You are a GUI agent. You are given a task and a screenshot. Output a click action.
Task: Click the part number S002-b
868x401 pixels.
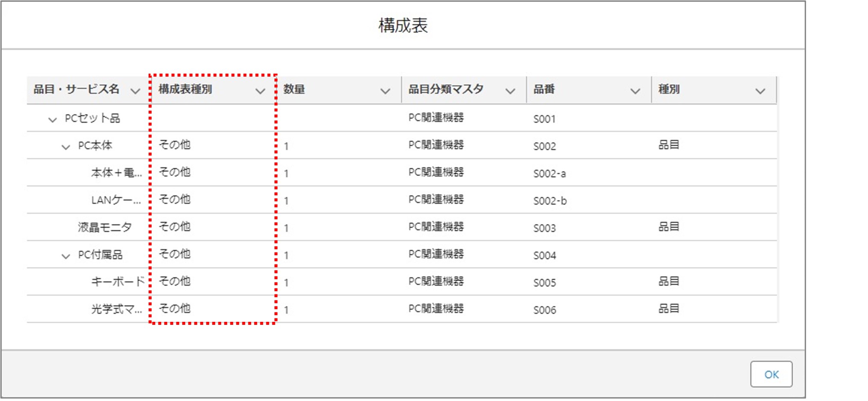550,201
